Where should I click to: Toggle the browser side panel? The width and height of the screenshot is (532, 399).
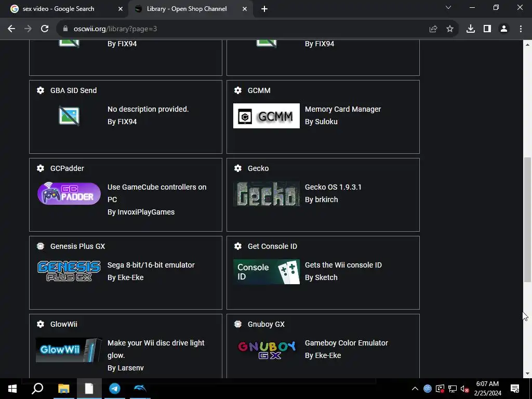487,29
